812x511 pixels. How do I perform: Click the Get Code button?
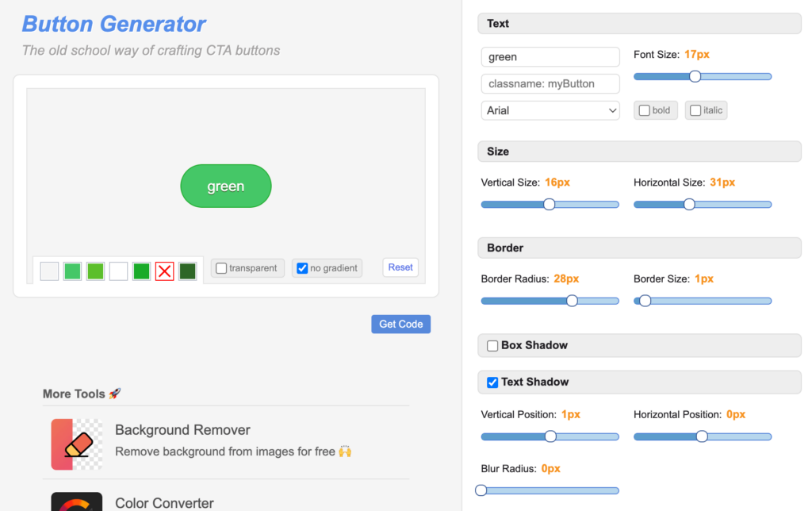tap(400, 324)
